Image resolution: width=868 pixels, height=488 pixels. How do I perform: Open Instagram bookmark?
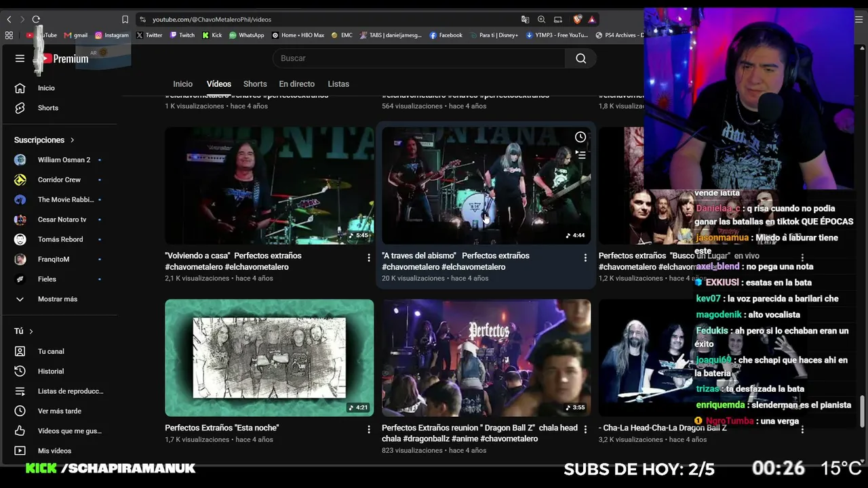[112, 35]
